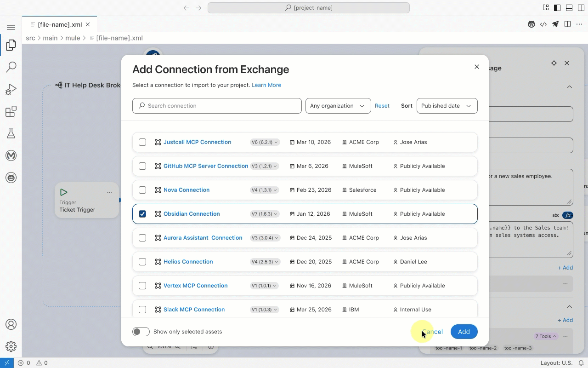Go back using the navigation arrow
Image resolution: width=588 pixels, height=368 pixels.
[x=187, y=8]
